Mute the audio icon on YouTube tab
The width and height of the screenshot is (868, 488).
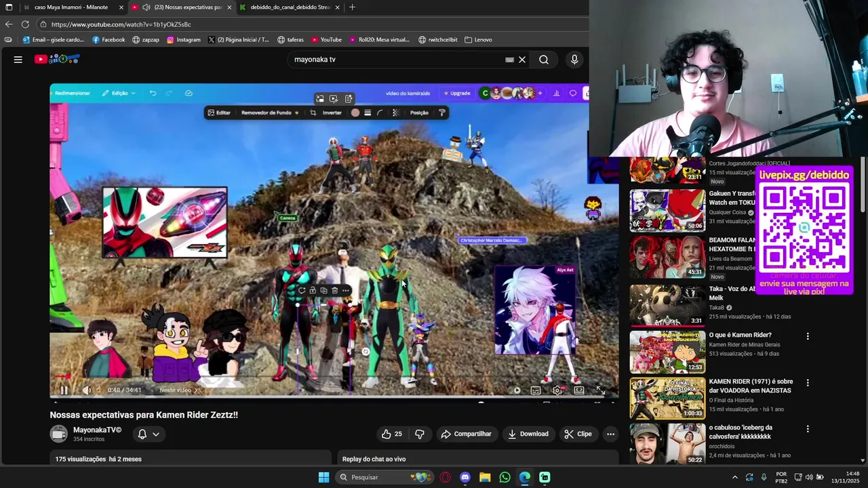click(146, 7)
